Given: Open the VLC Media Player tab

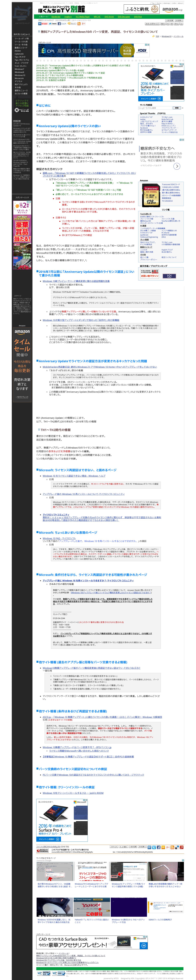Looking at the screenshot, I should click(x=83, y=17).
